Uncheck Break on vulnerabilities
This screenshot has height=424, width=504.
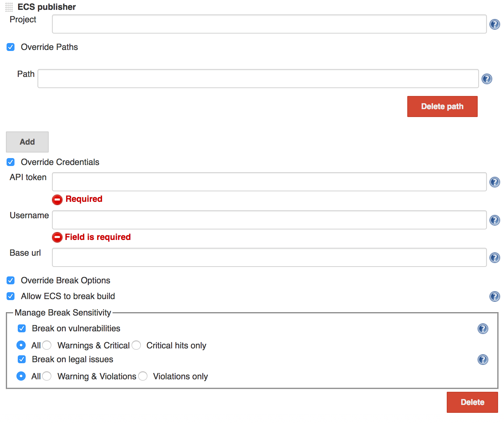(x=21, y=328)
